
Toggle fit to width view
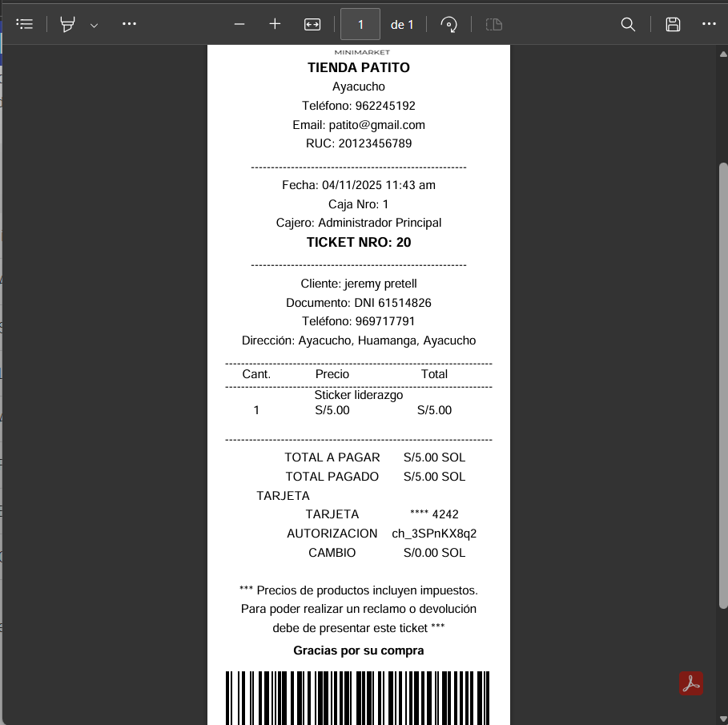[312, 24]
